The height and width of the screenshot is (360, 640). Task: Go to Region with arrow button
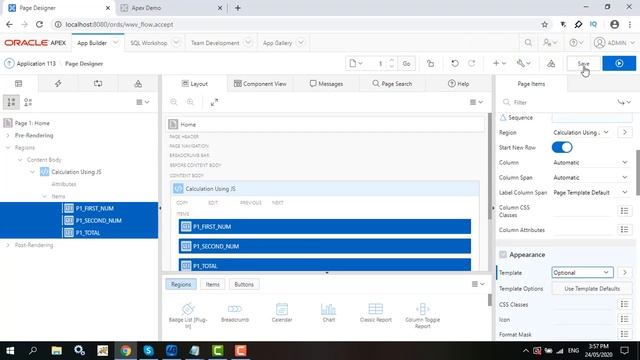[625, 133]
